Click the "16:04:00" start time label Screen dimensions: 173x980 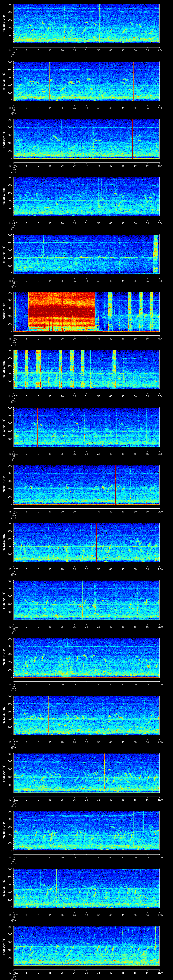coord(14,223)
